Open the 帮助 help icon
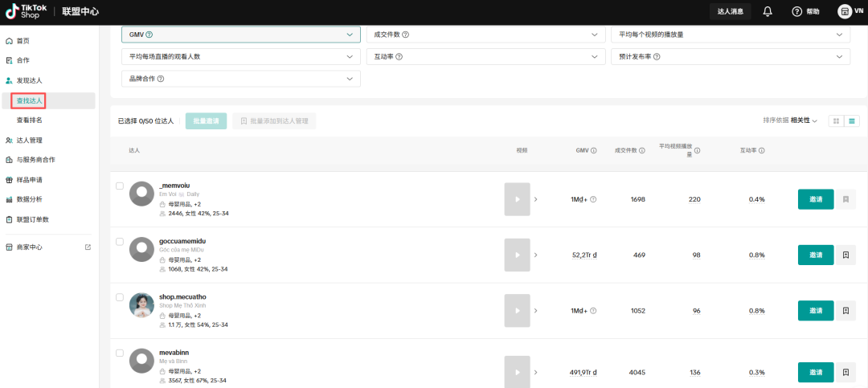 796,11
